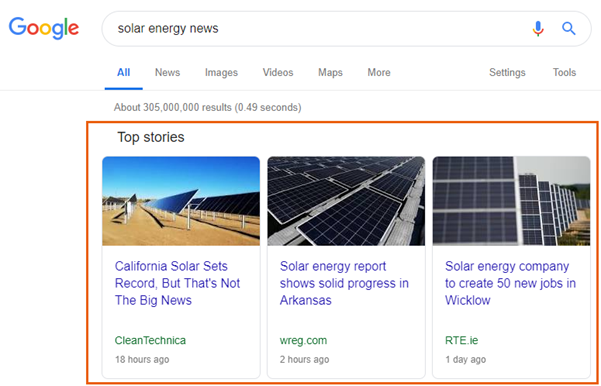Viewport: 601px width, 386px height.
Task: Click the Google logo
Action: tap(44, 28)
